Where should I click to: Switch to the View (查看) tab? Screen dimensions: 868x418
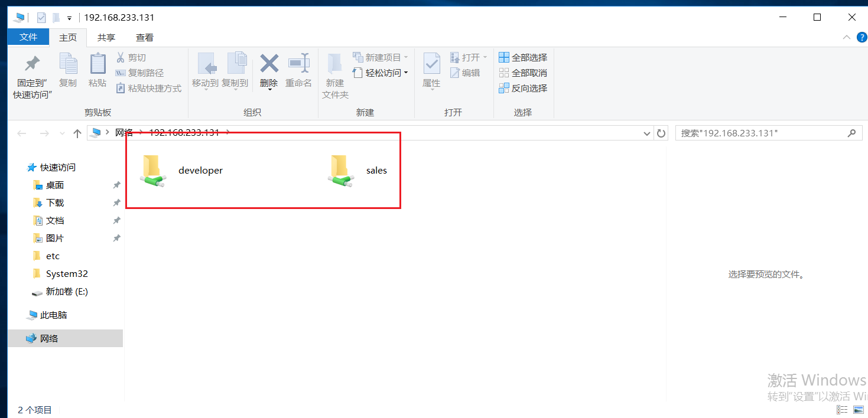[x=145, y=37]
